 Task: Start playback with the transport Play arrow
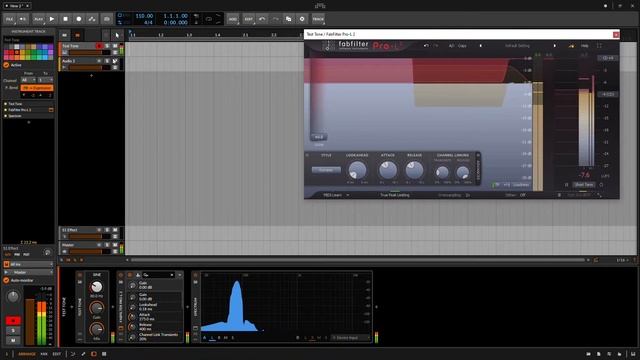coord(52,19)
